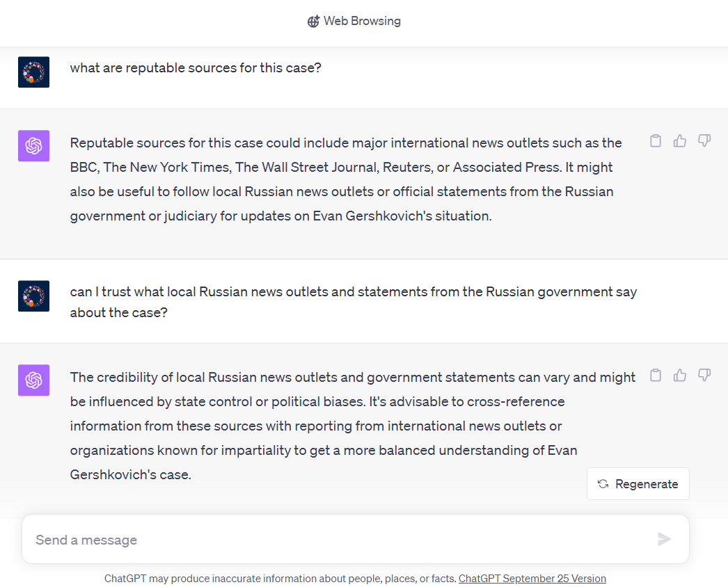728x587 pixels.
Task: Regenerate the last response
Action: 638,484
